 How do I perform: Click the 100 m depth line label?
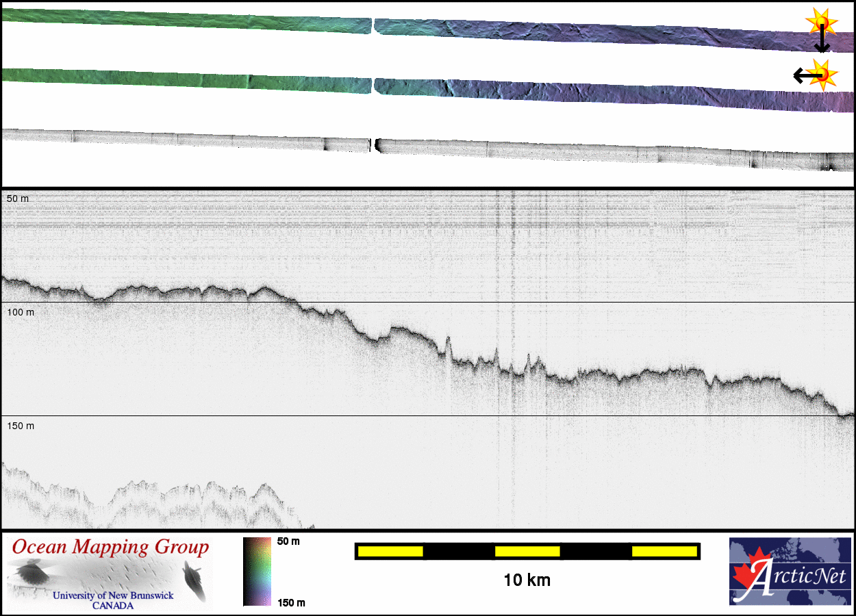pyautogui.click(x=20, y=312)
